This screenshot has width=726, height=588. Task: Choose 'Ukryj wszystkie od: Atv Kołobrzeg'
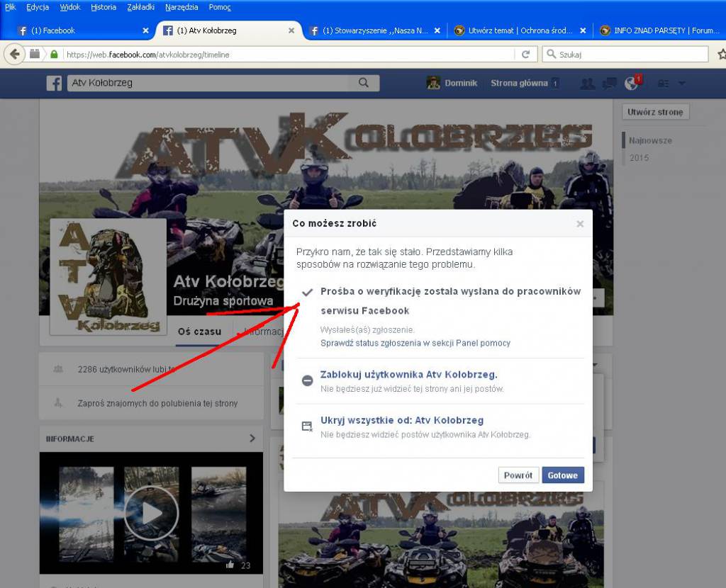tap(402, 421)
